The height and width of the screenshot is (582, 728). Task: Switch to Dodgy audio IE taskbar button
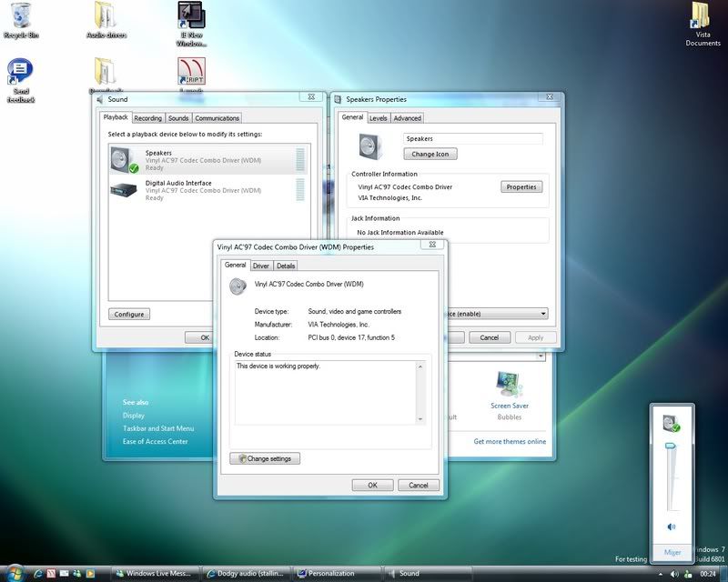247,574
